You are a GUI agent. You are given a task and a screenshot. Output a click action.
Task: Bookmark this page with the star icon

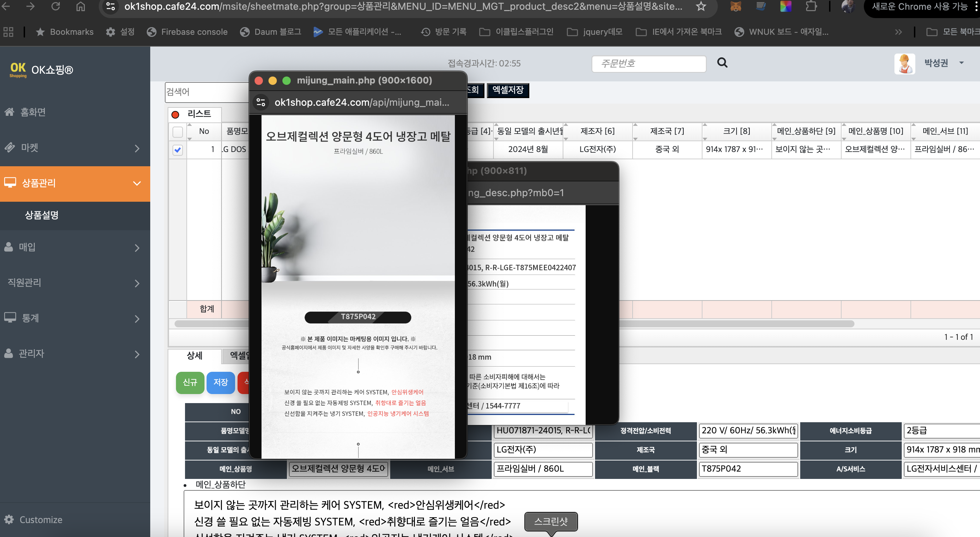pos(701,7)
